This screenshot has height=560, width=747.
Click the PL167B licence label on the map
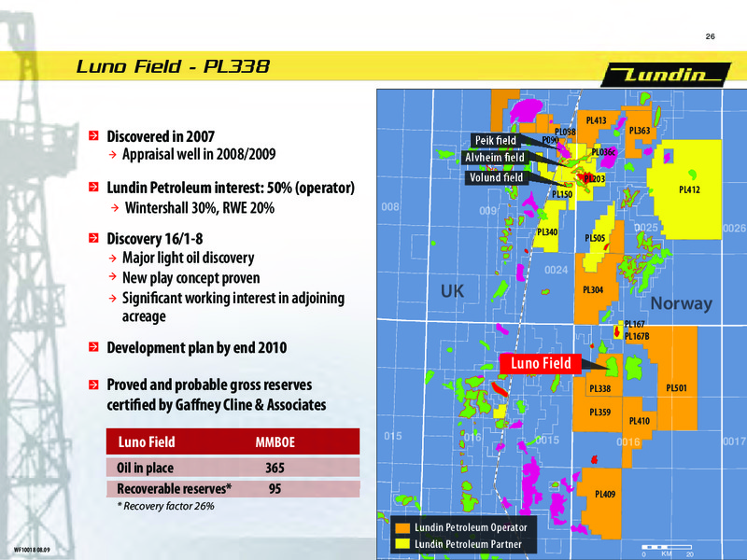[x=637, y=336]
